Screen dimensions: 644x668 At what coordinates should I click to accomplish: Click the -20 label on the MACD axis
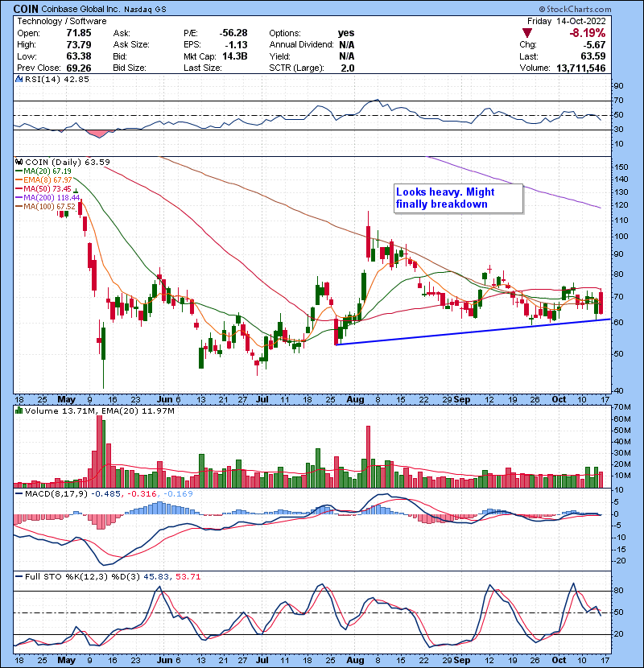pyautogui.click(x=619, y=561)
